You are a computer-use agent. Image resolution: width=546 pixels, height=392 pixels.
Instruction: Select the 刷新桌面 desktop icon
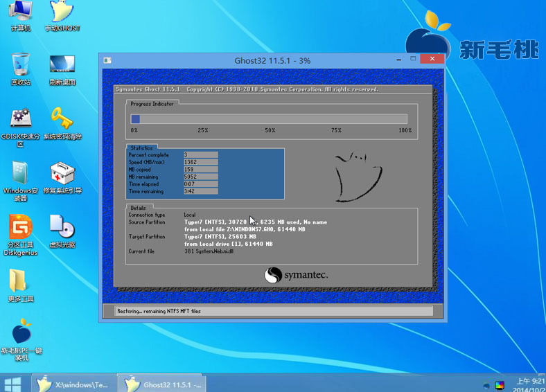[62, 69]
